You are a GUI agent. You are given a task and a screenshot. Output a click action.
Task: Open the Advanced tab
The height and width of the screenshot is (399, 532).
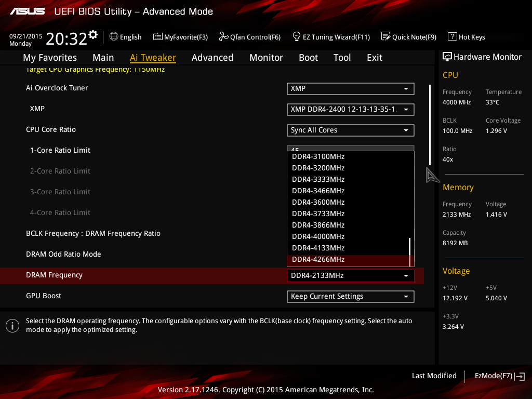click(x=212, y=58)
